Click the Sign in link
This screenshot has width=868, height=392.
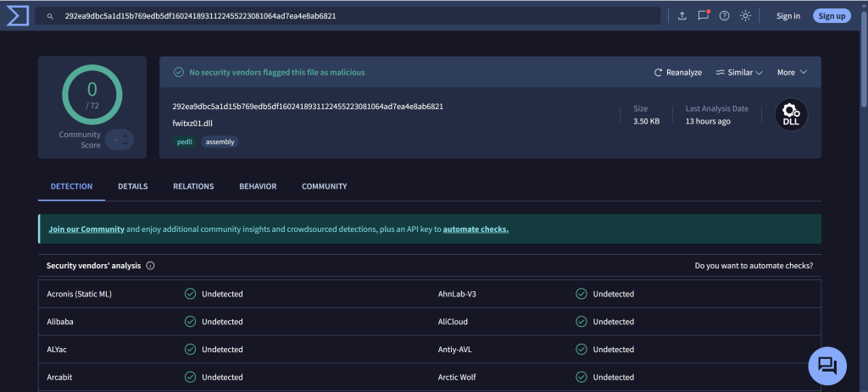pyautogui.click(x=788, y=16)
